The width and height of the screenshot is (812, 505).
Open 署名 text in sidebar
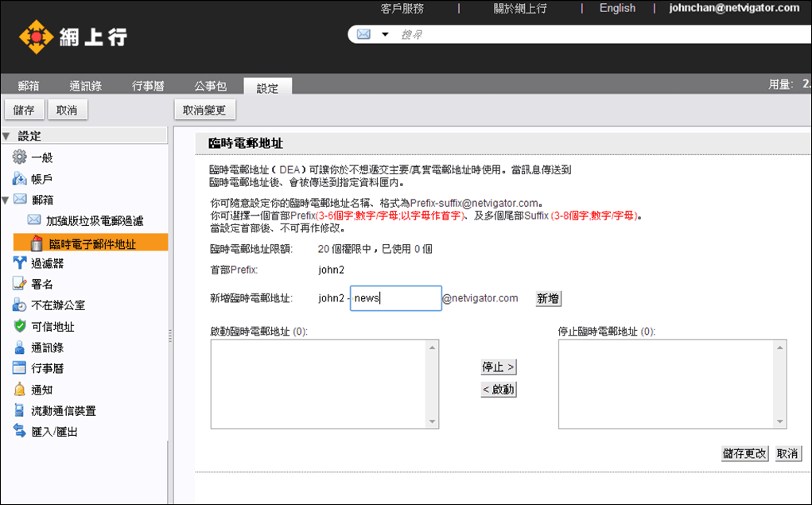(42, 285)
